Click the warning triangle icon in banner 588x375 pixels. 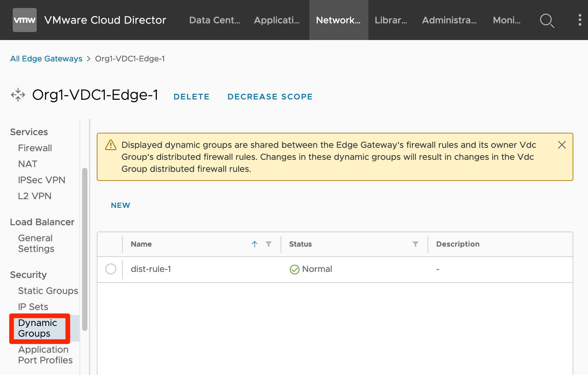click(111, 145)
